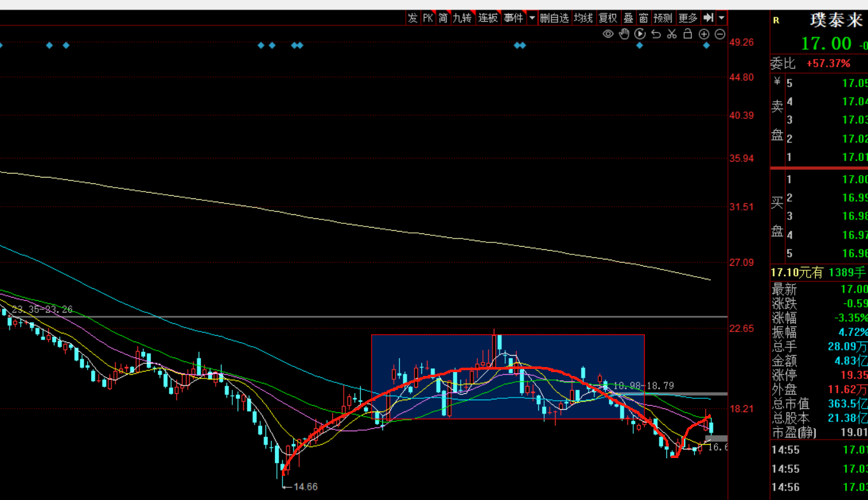Open the dropdown arrow next to 事件

click(x=532, y=18)
